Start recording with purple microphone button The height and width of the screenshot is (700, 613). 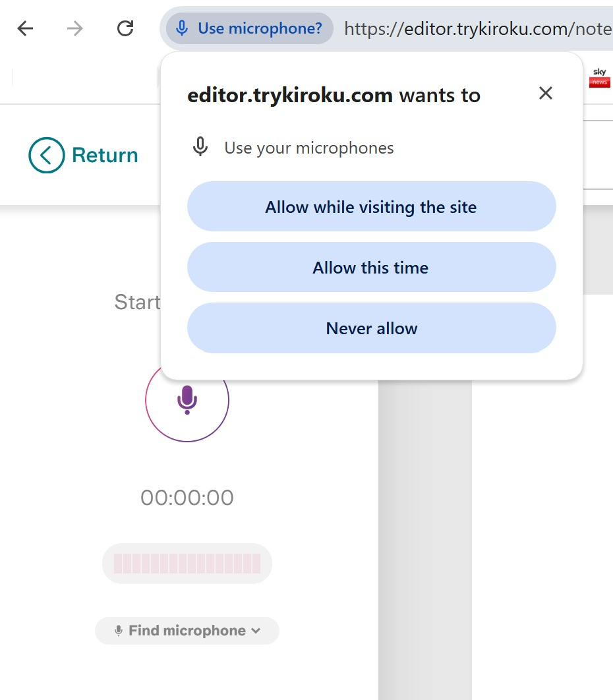(x=187, y=400)
